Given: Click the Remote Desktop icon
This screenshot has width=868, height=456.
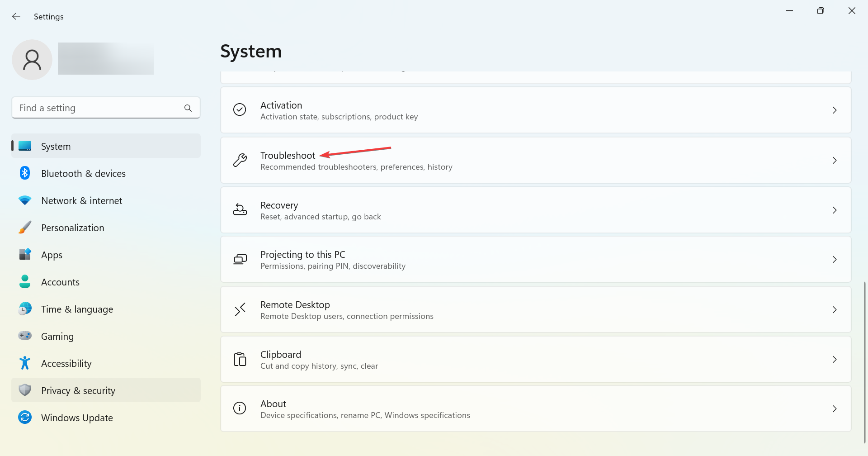Looking at the screenshot, I should click(x=240, y=309).
